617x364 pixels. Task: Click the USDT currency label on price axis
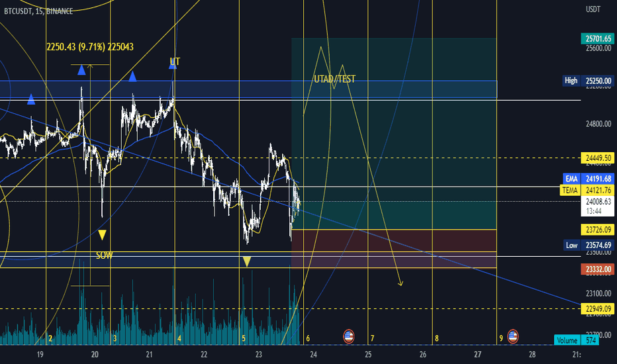tap(593, 9)
